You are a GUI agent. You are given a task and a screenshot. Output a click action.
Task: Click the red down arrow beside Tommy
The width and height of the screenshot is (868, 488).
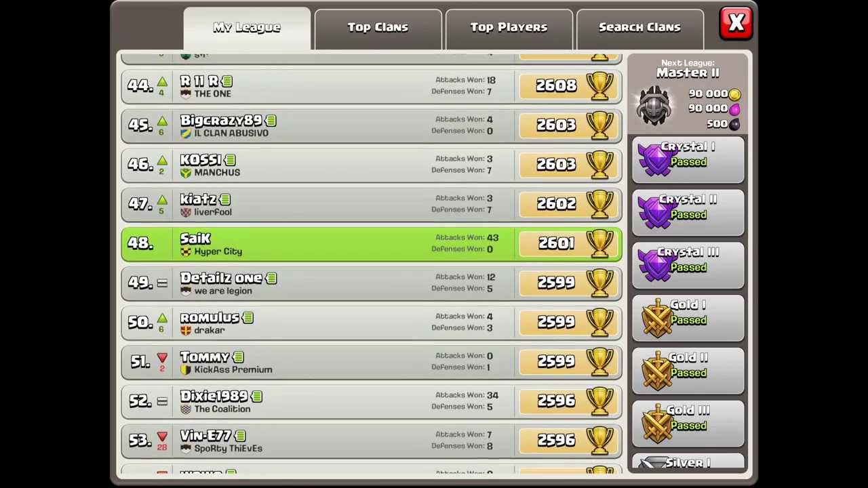(162, 357)
